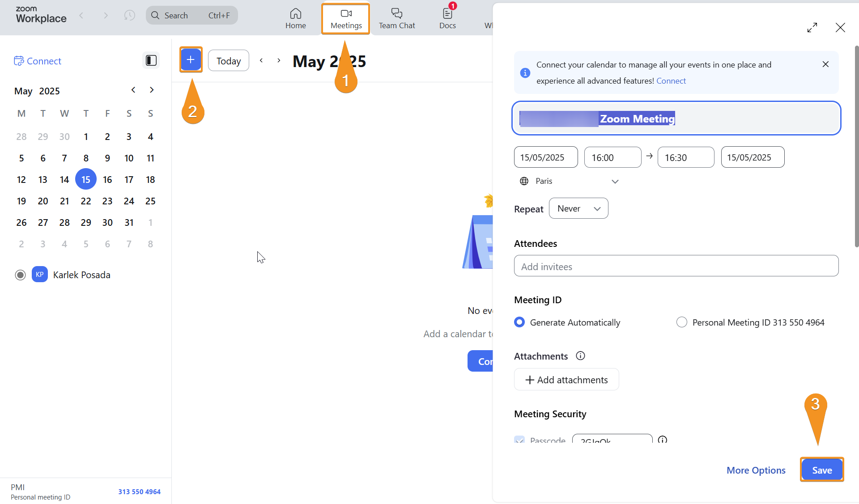Switch to the Meetings tab
This screenshot has height=504, width=859.
(x=346, y=18)
